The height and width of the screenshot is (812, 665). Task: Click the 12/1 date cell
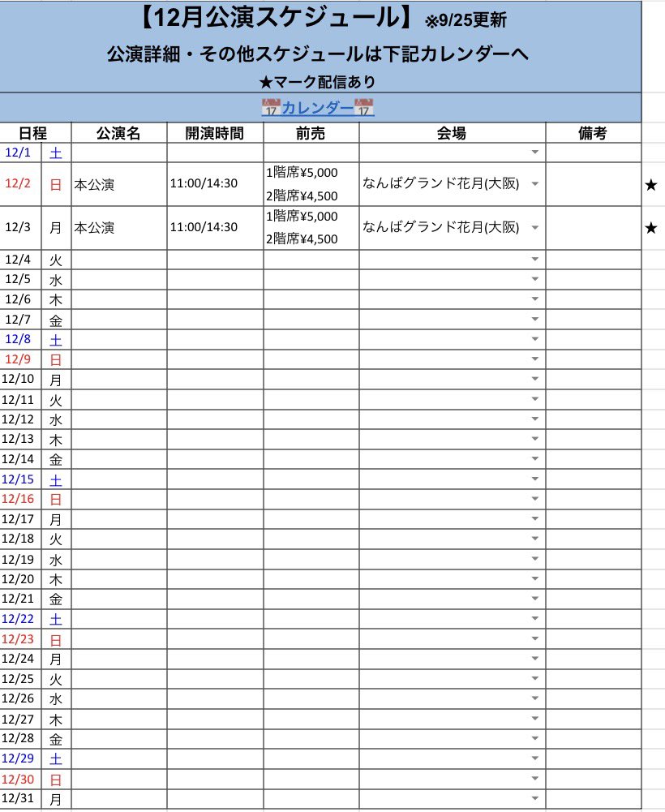(19, 153)
